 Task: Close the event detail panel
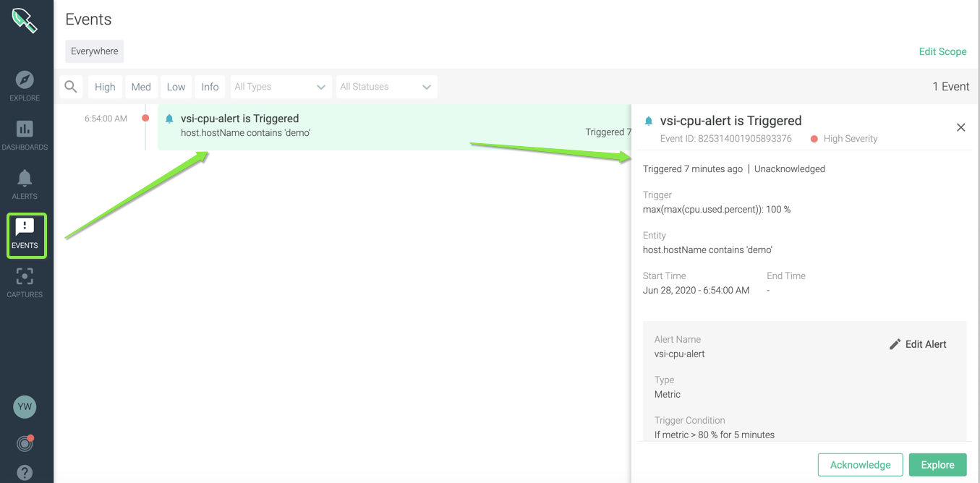[960, 127]
